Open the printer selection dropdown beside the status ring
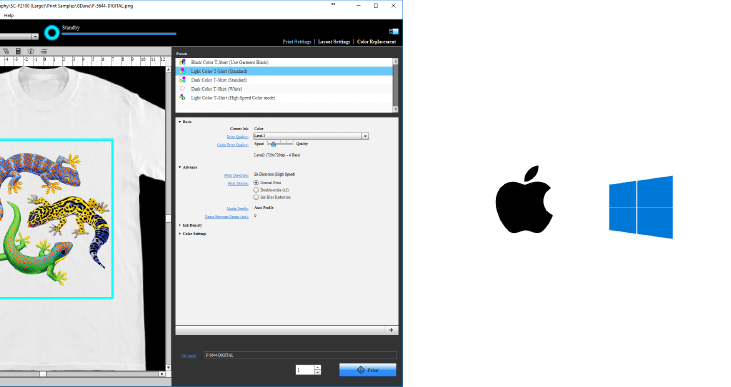The image size is (731, 387). click(35, 36)
